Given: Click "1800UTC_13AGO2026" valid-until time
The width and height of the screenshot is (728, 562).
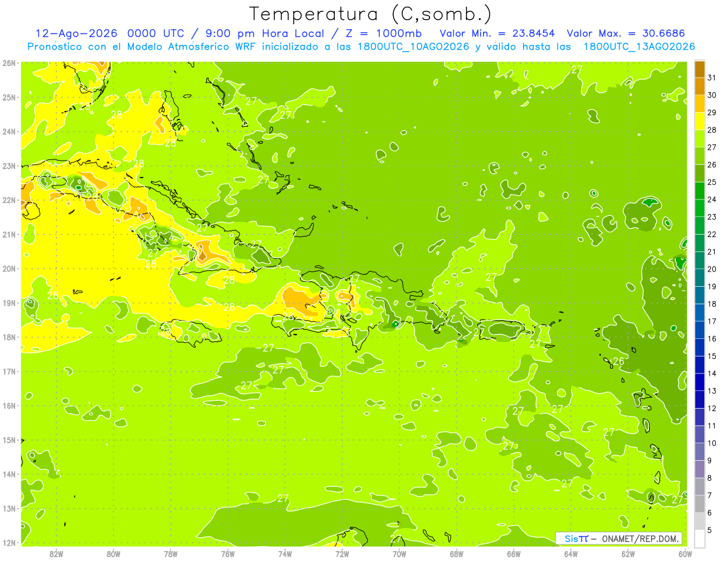Looking at the screenshot, I should click(x=639, y=47).
